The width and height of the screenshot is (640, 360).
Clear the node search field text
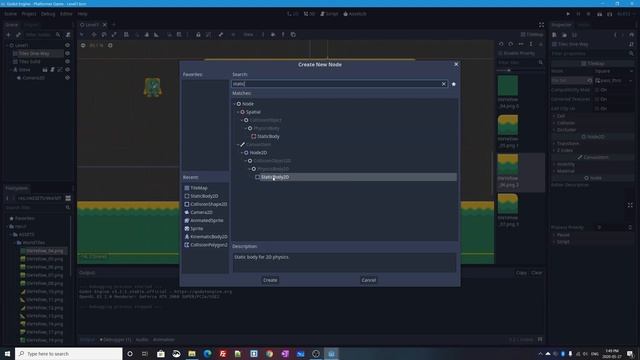pyautogui.click(x=444, y=84)
